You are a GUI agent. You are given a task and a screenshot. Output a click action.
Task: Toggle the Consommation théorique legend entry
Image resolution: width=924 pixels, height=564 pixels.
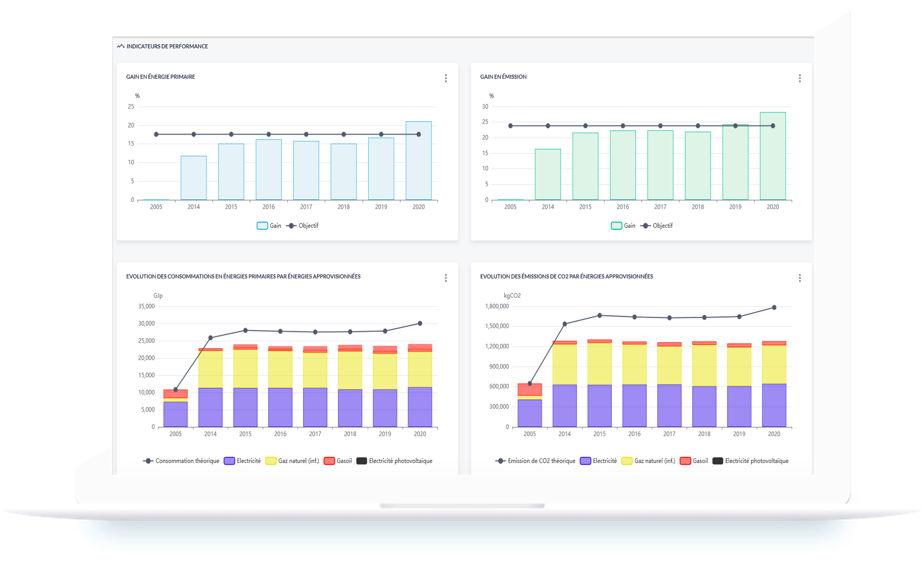[x=181, y=461]
